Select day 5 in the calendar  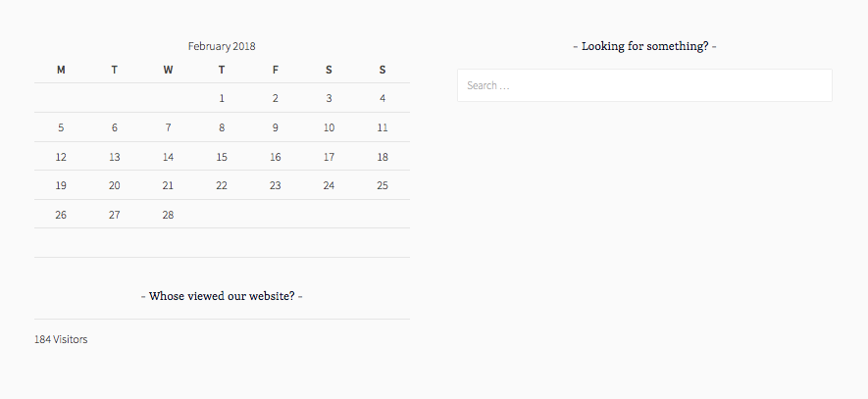click(61, 127)
